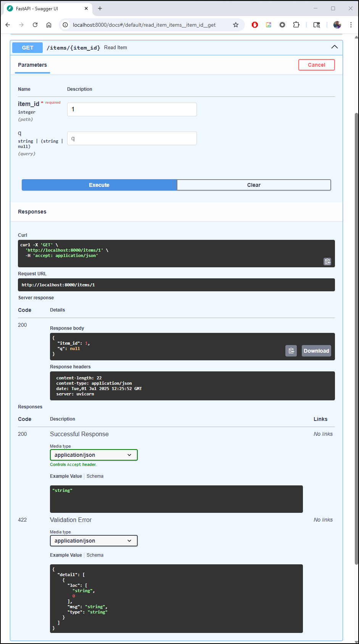Collapse the GET /items/{item_id} section
359x644 pixels.
334,47
